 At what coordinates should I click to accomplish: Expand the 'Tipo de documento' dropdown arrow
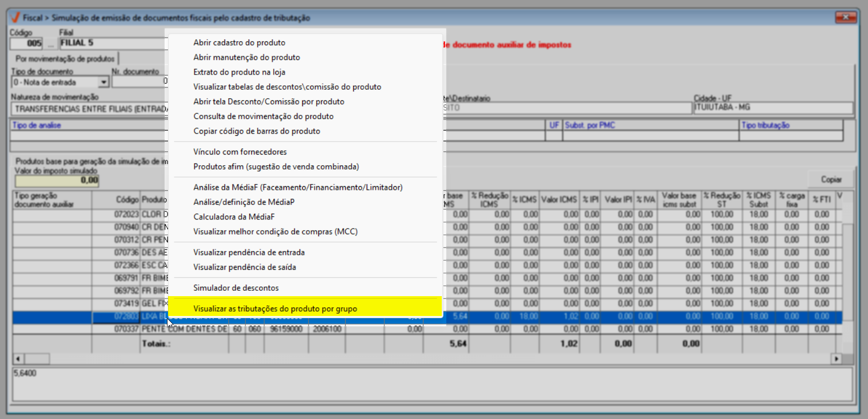pos(103,82)
